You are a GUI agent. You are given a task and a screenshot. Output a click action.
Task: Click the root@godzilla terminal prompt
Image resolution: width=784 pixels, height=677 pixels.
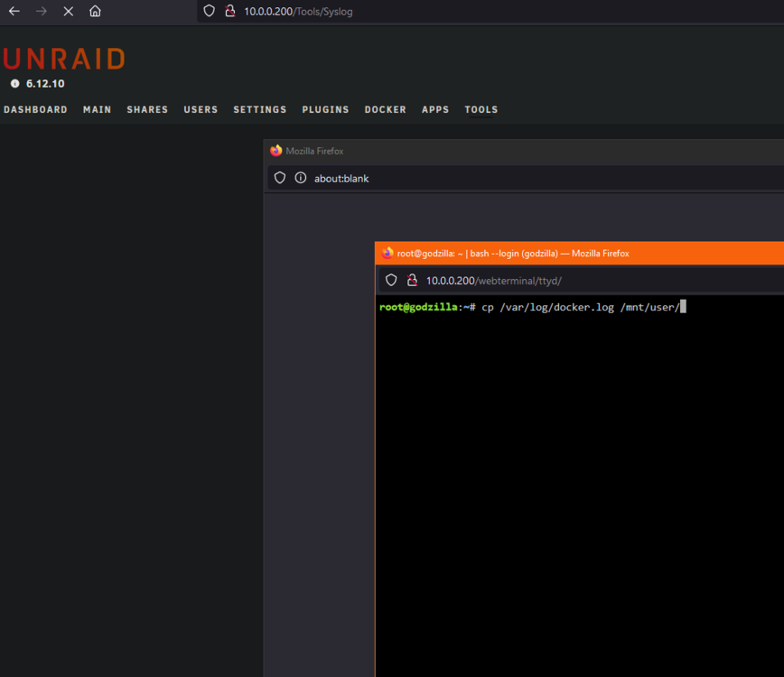[x=427, y=307]
